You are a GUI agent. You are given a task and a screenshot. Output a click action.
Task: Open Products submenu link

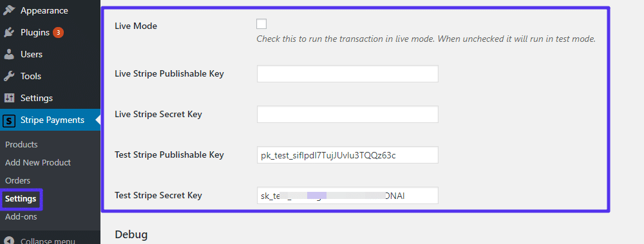21,145
